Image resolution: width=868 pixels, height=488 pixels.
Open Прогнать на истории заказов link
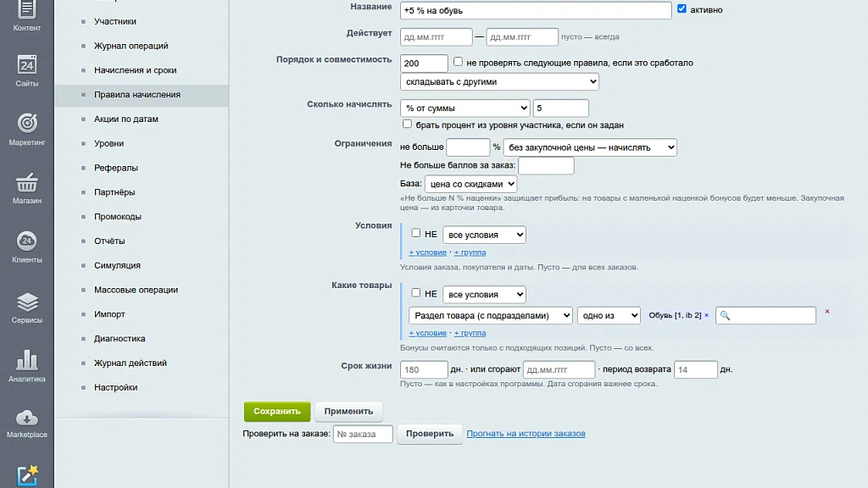526,433
